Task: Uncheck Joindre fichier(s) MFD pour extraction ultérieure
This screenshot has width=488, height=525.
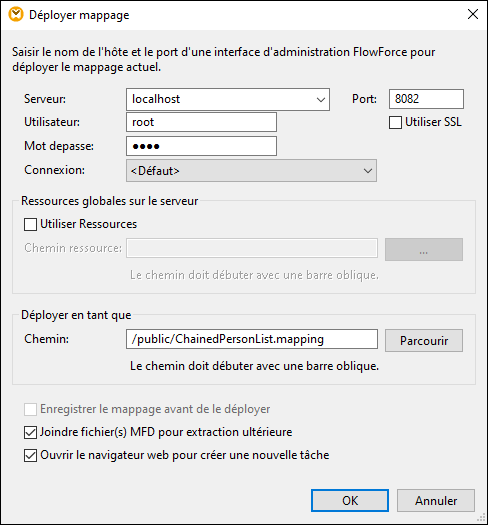Action: [x=30, y=433]
